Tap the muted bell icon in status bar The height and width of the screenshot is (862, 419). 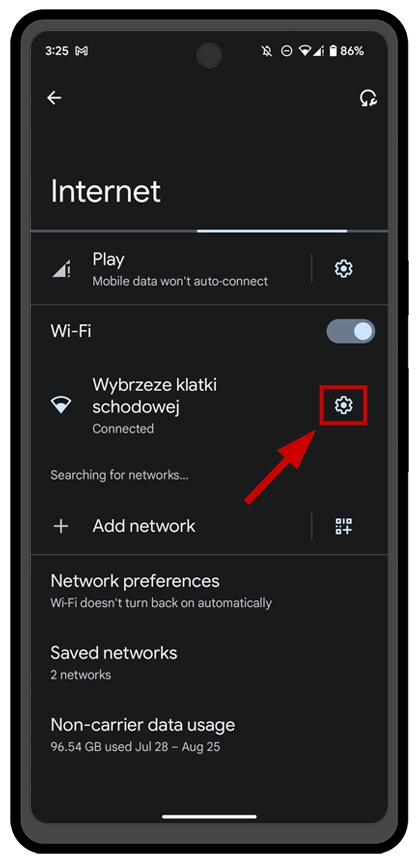click(267, 51)
